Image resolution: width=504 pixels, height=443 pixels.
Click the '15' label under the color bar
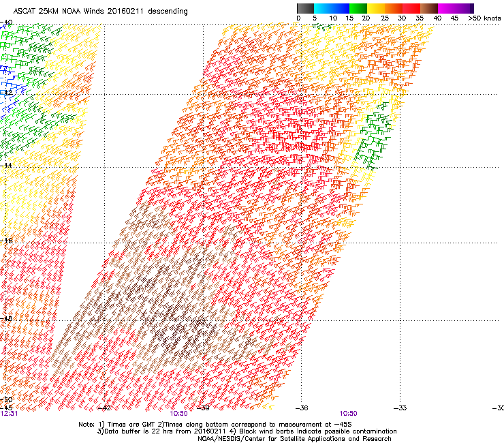349,18
